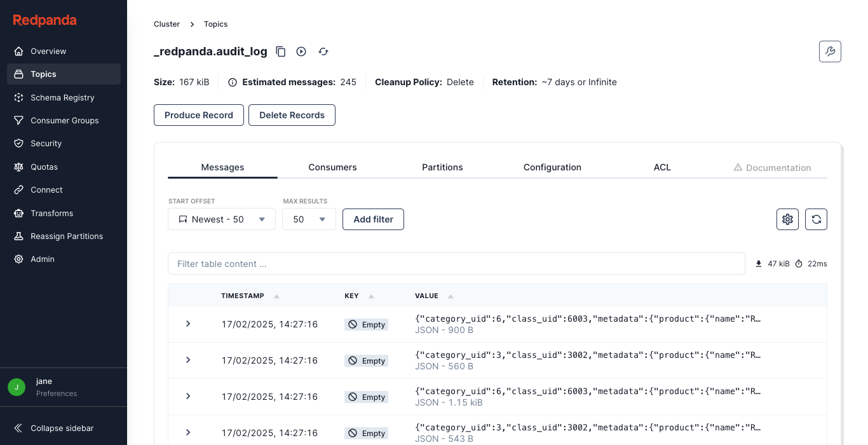Image resolution: width=868 pixels, height=445 pixels.
Task: Copy the topic name using the copy icon
Action: pos(280,51)
